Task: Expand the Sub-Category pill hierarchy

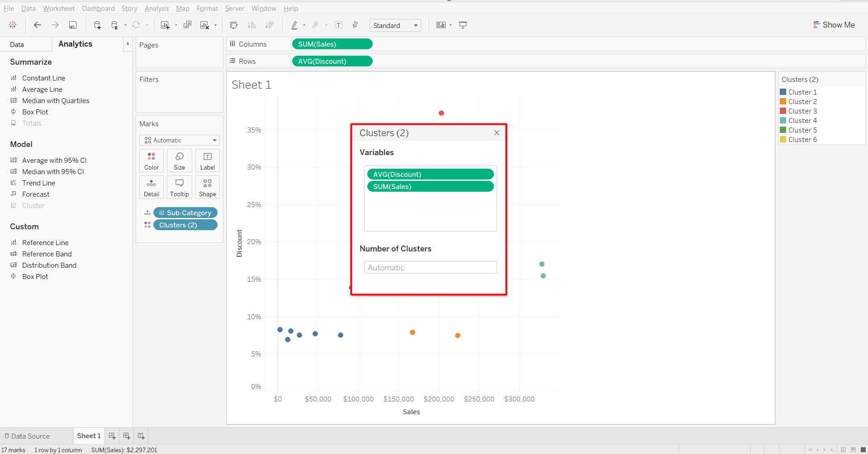Action: click(161, 213)
